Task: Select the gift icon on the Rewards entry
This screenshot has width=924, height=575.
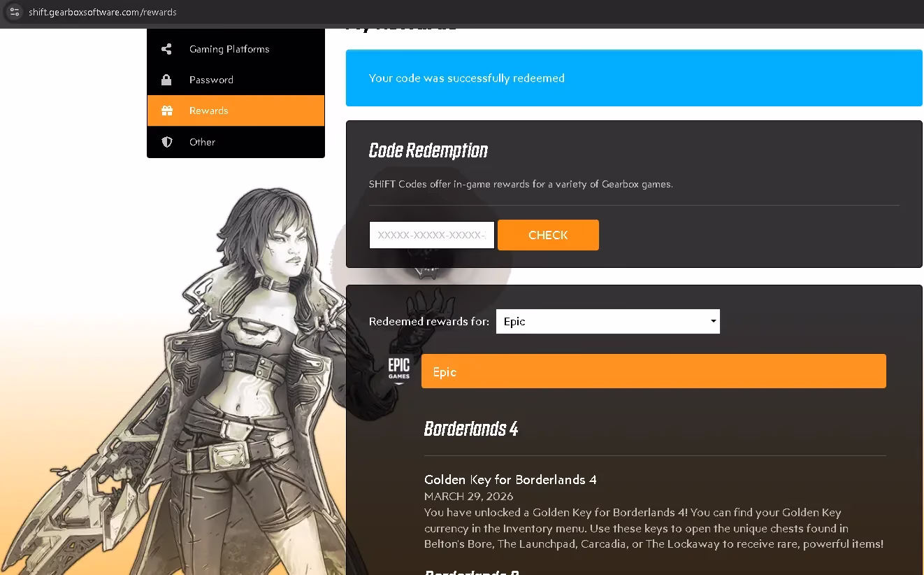Action: [x=166, y=111]
